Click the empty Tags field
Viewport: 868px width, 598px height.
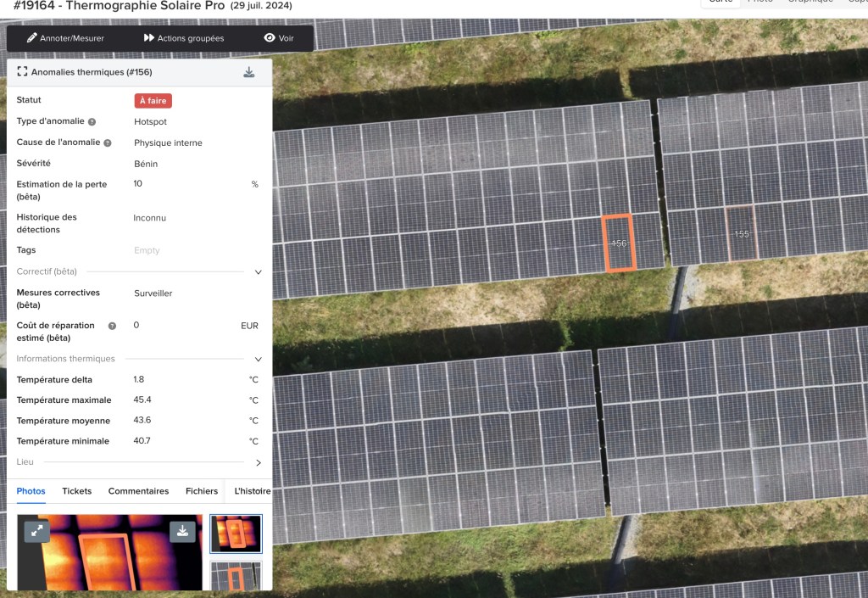click(147, 250)
